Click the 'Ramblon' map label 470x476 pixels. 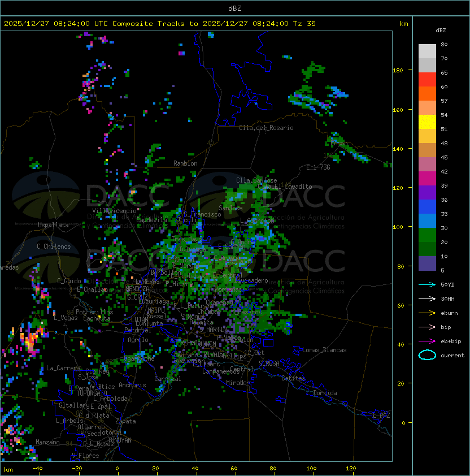pos(185,163)
